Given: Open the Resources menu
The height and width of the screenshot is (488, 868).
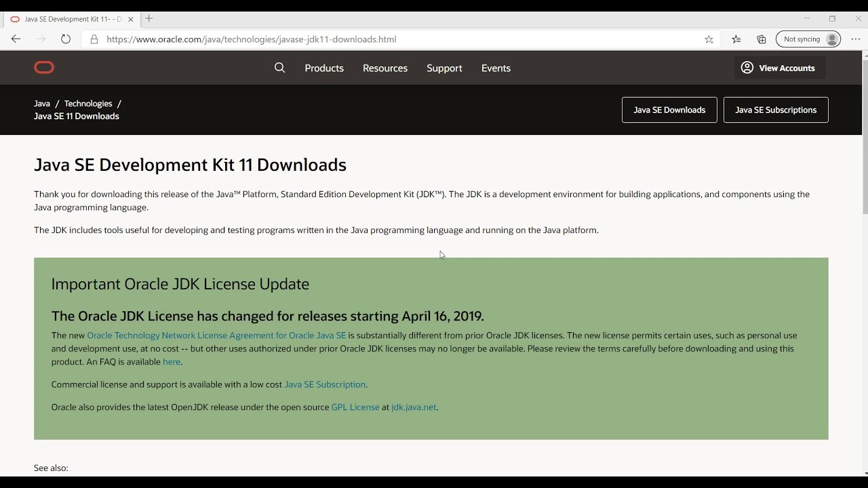Looking at the screenshot, I should pos(385,68).
